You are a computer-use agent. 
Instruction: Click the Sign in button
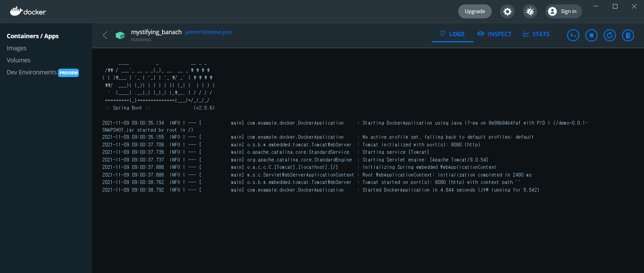pos(563,11)
